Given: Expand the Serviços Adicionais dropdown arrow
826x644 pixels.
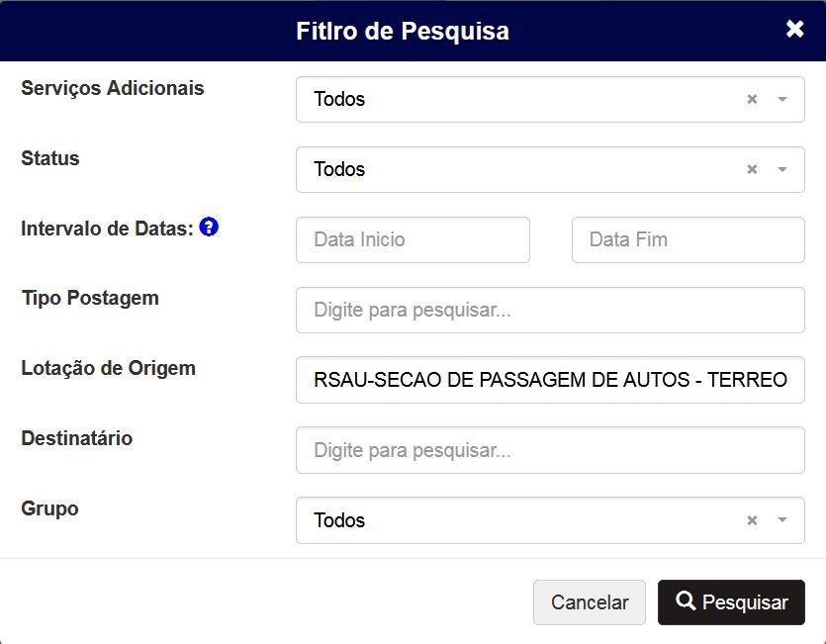Looking at the screenshot, I should pos(782,99).
